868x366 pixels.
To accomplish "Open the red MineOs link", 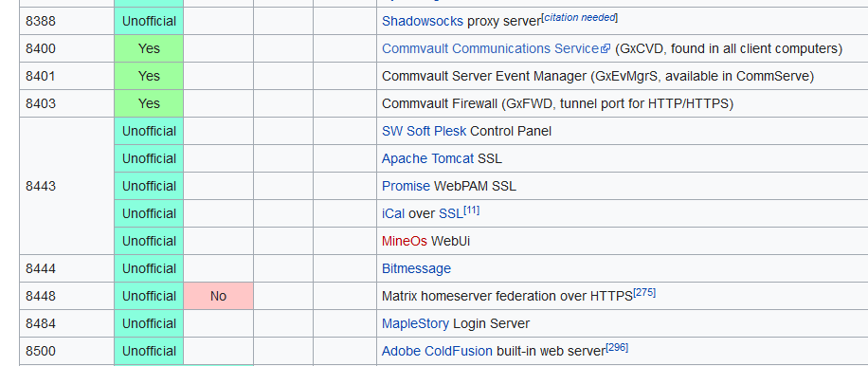I will coord(405,242).
